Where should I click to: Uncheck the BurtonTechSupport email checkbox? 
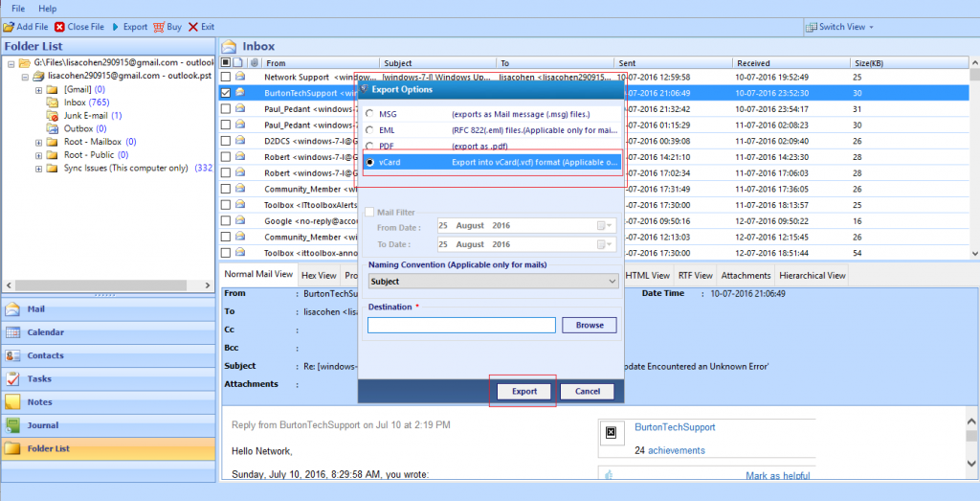coord(226,93)
